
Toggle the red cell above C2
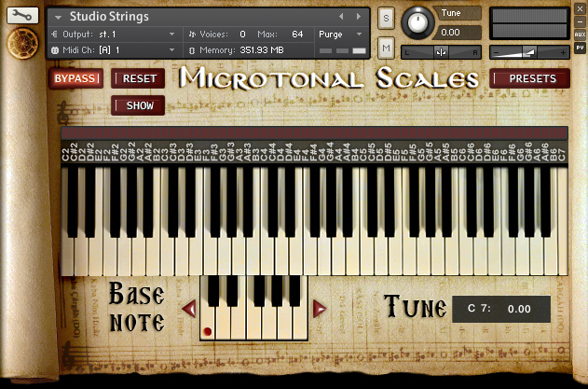(x=65, y=133)
